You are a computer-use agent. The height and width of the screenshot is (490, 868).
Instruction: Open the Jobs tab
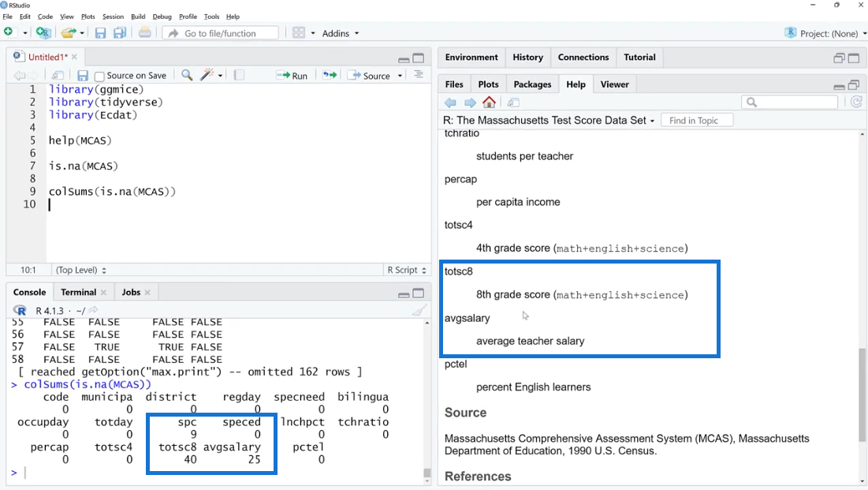click(x=131, y=292)
